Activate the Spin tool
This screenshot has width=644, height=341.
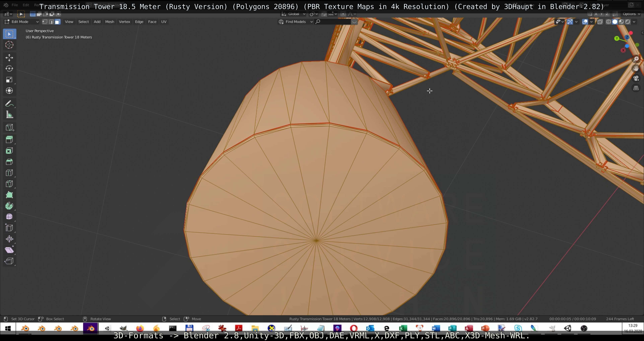point(10,206)
